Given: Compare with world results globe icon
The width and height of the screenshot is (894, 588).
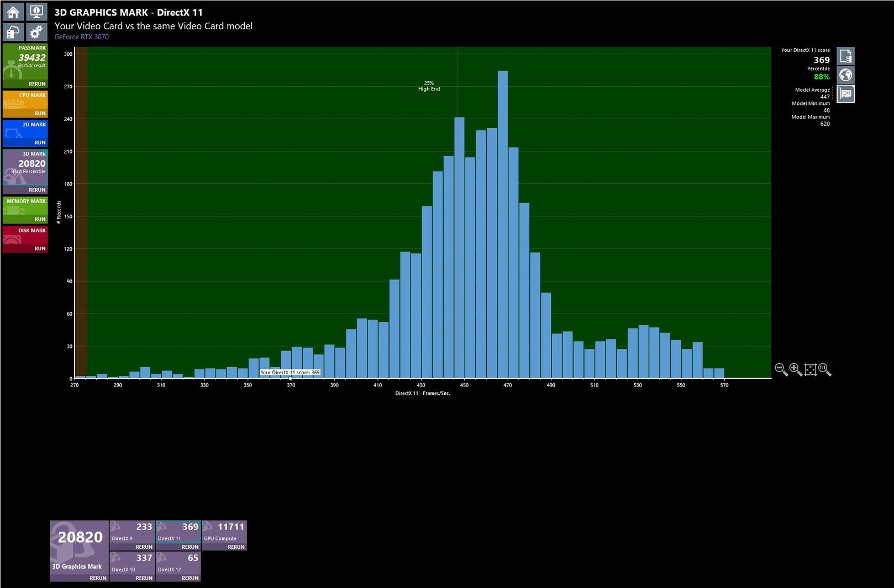Looking at the screenshot, I should pyautogui.click(x=845, y=75).
